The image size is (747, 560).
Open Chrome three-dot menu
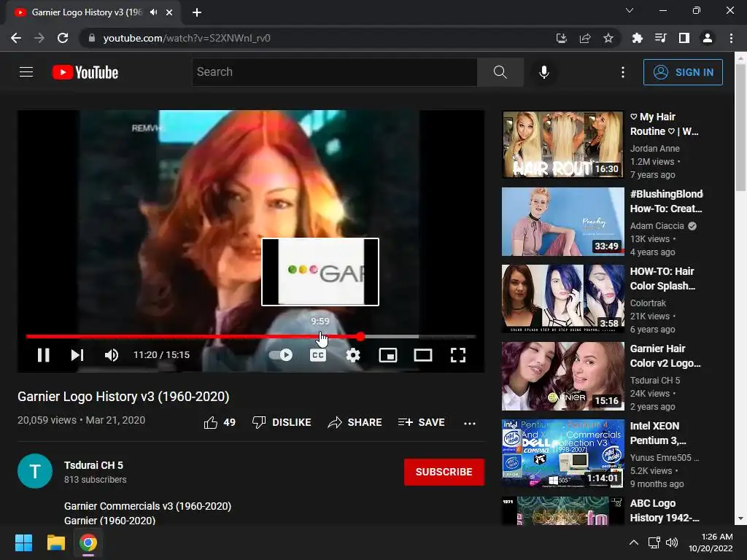click(731, 38)
